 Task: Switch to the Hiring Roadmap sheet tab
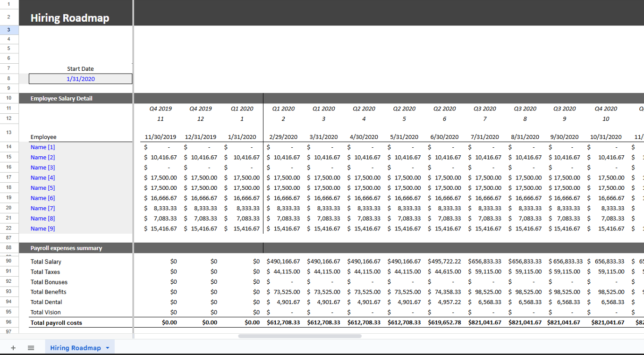pos(76,348)
